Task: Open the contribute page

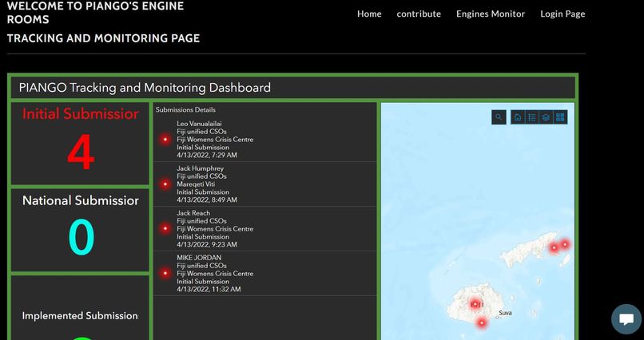Action: 419,14
